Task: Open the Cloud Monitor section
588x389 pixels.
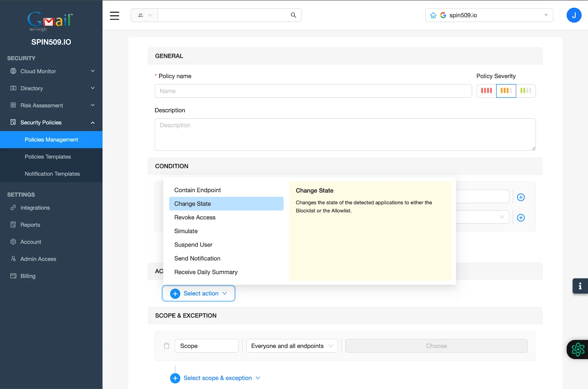Action: pos(38,71)
